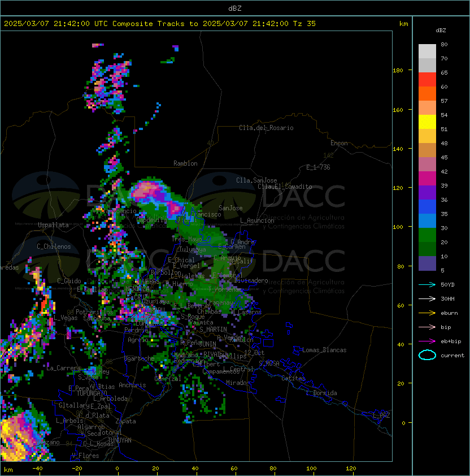
Task: Select the pink bip arrow symbol
Action: coord(427,327)
